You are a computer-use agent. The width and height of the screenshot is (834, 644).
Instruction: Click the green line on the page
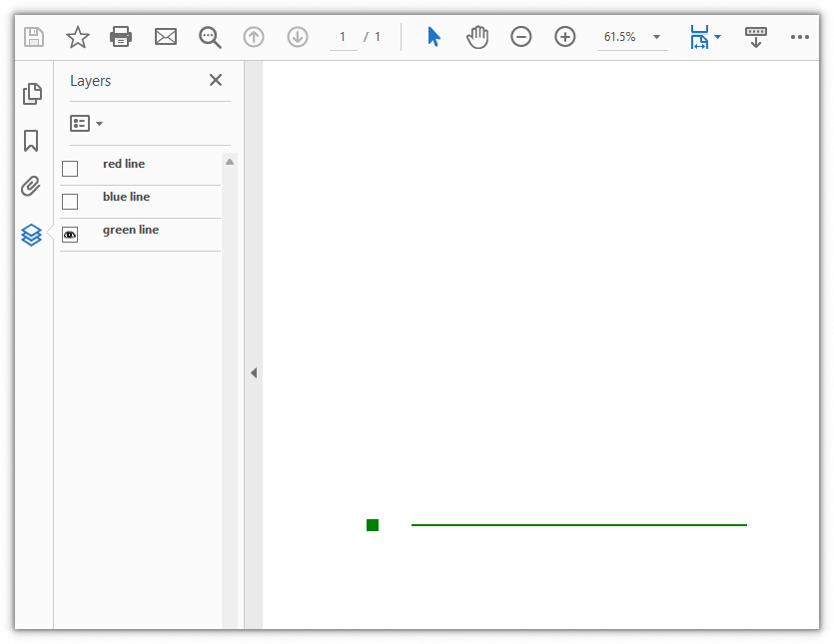(x=578, y=525)
